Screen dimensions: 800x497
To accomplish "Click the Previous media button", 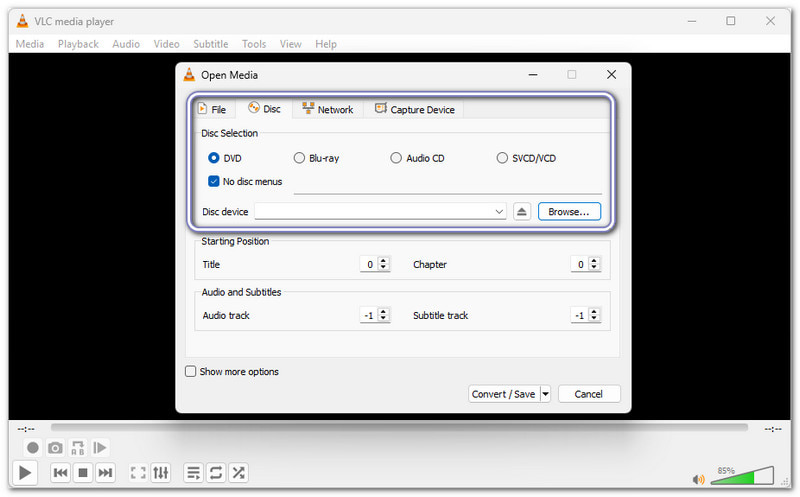I will tap(60, 473).
